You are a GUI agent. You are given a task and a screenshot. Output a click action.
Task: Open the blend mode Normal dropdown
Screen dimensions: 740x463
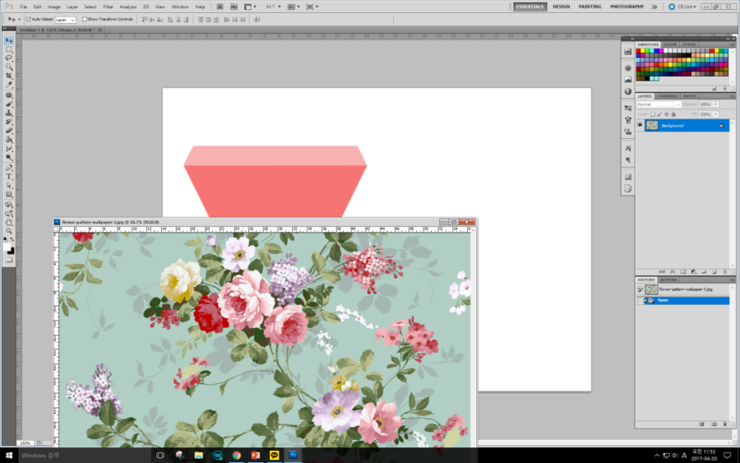[658, 104]
